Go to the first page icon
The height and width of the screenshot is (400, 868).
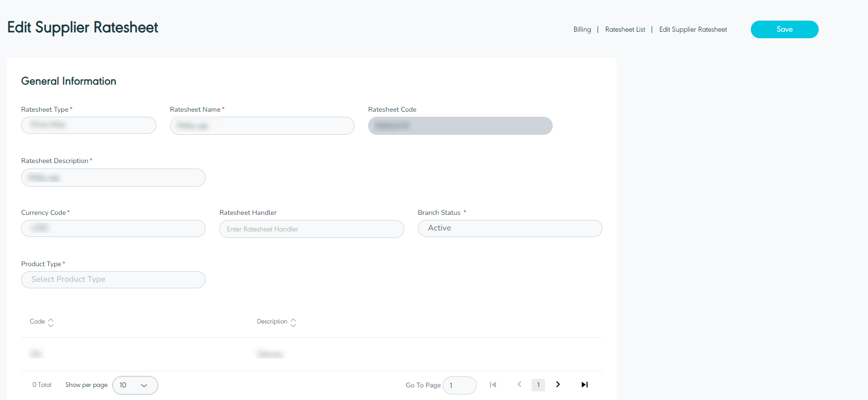tap(493, 385)
